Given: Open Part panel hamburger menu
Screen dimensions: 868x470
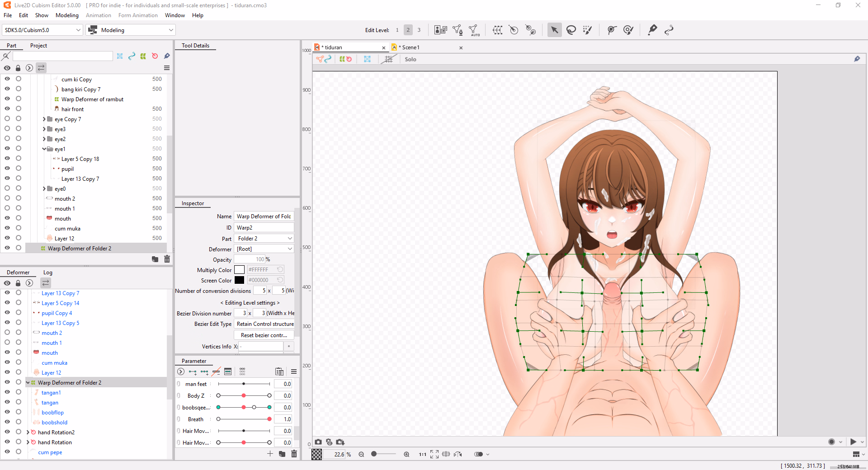Looking at the screenshot, I should 167,68.
